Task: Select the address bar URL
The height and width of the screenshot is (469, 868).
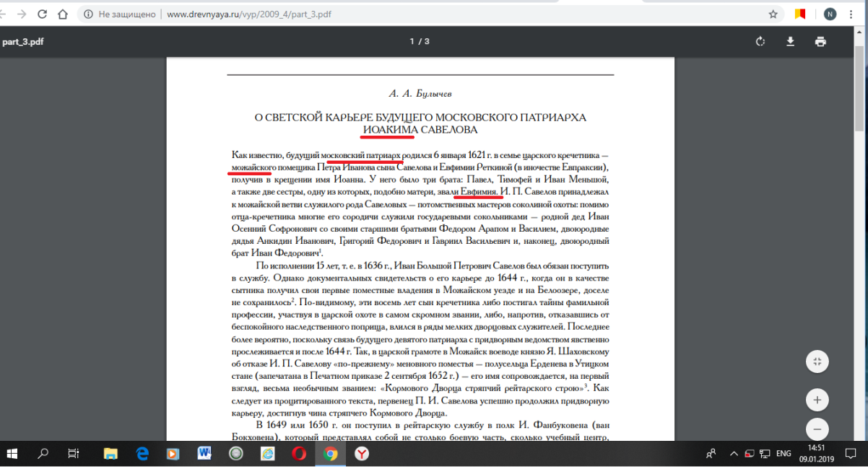Action: tap(250, 14)
